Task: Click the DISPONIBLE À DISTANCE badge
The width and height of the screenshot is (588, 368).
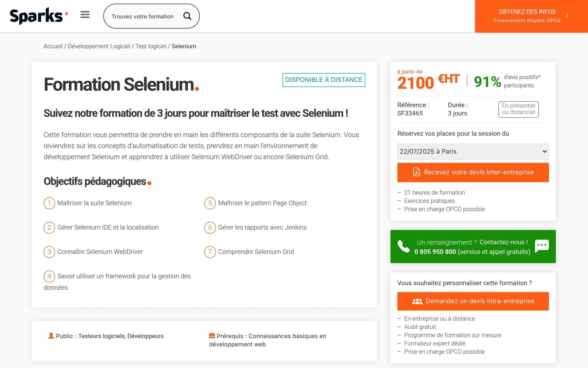Action: [x=323, y=80]
